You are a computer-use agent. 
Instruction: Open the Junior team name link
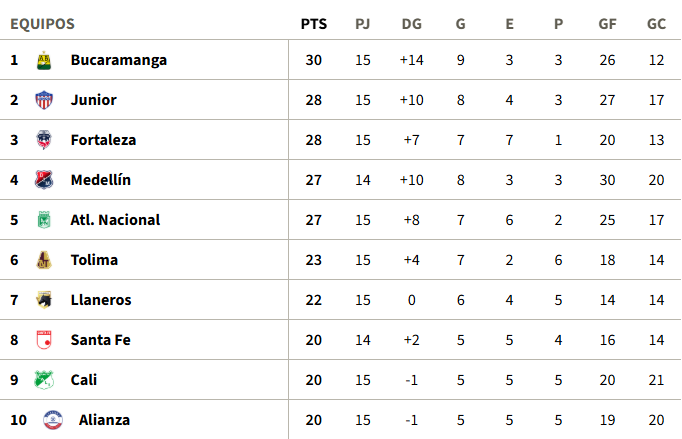point(93,100)
